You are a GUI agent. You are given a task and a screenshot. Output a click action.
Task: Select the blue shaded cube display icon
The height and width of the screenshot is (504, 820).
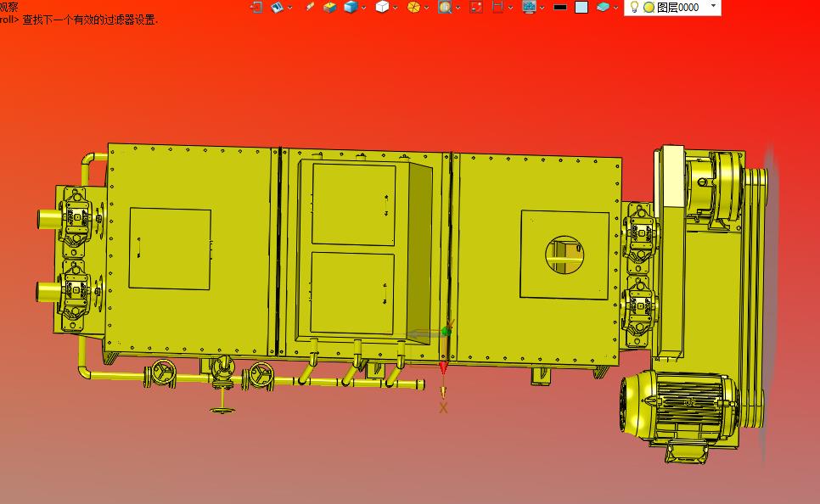351,7
